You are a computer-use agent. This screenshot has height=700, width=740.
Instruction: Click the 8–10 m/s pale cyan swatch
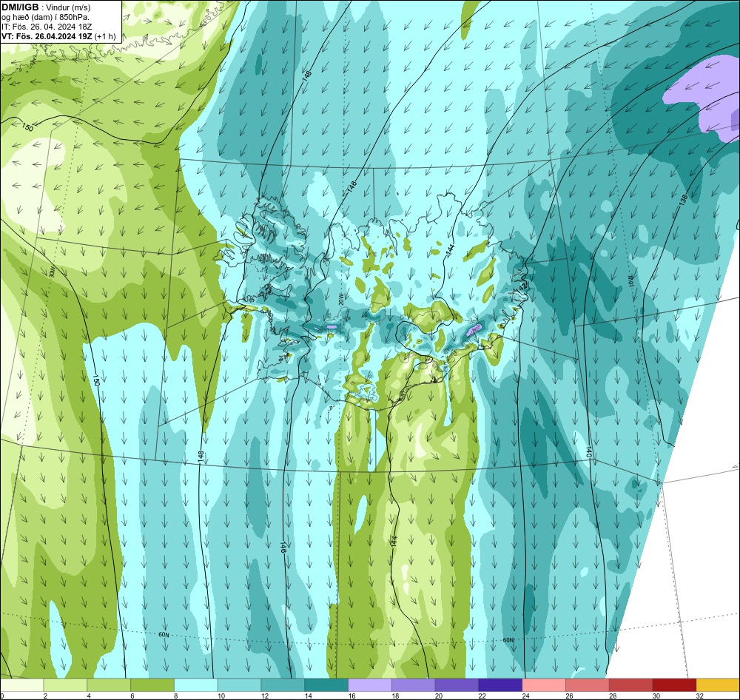click(x=196, y=685)
